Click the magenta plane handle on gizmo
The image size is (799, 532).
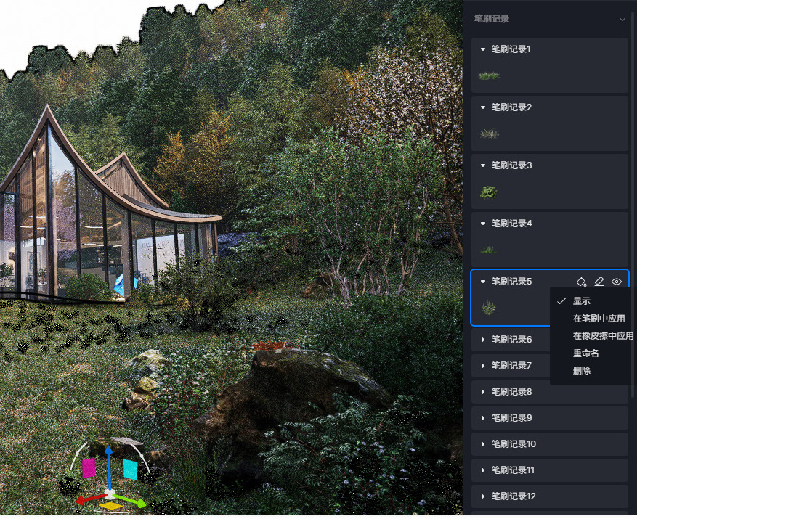click(x=89, y=468)
